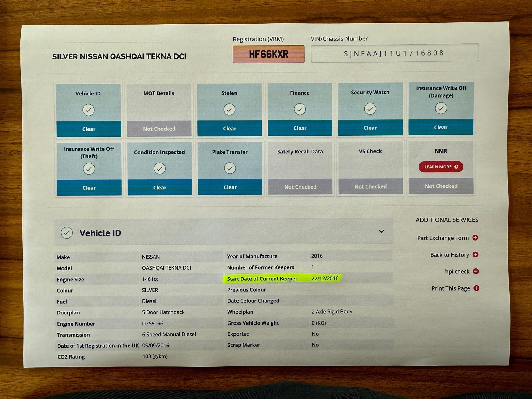Click the Make value NISSAN

151,257
